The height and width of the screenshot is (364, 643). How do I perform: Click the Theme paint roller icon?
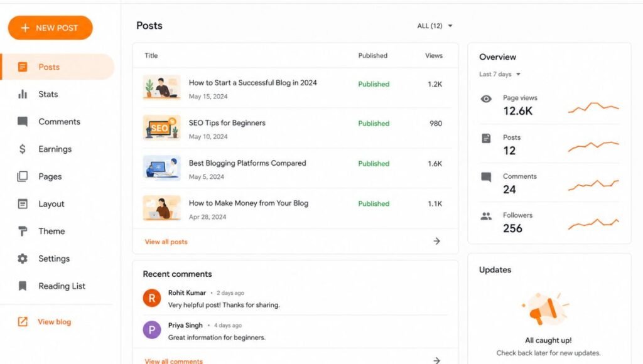[x=23, y=231]
